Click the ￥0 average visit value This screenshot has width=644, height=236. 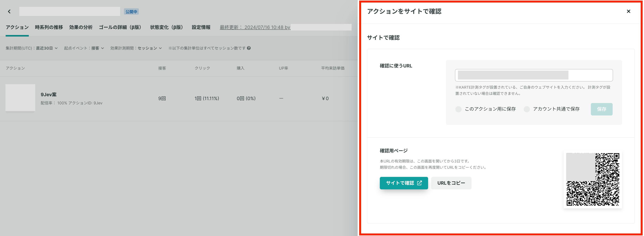coord(325,98)
